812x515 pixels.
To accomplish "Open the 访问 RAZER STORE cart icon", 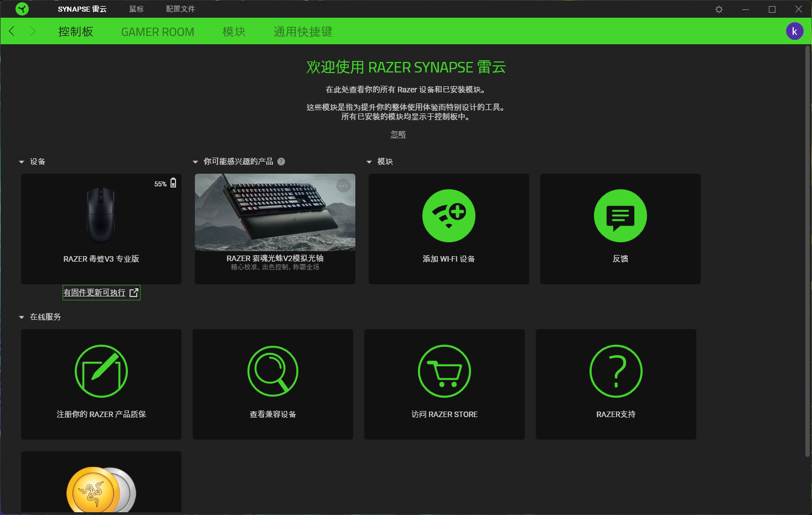I will (444, 371).
